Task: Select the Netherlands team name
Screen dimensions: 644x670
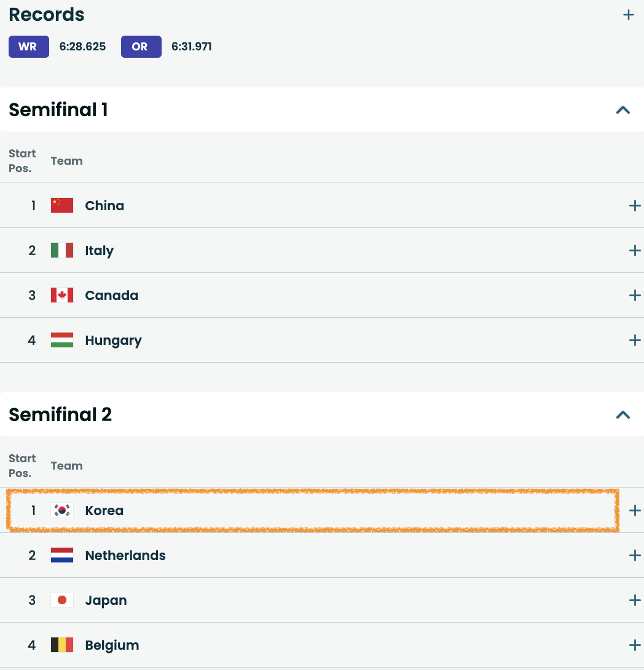Action: click(x=125, y=556)
